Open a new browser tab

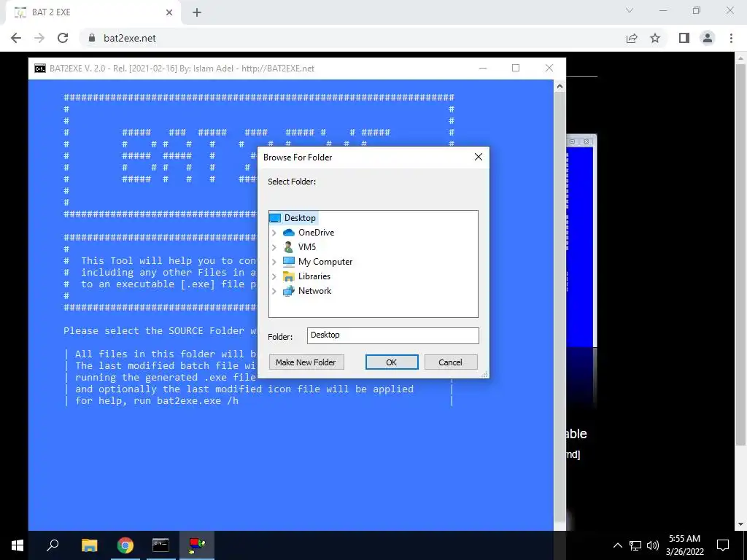[x=197, y=12]
